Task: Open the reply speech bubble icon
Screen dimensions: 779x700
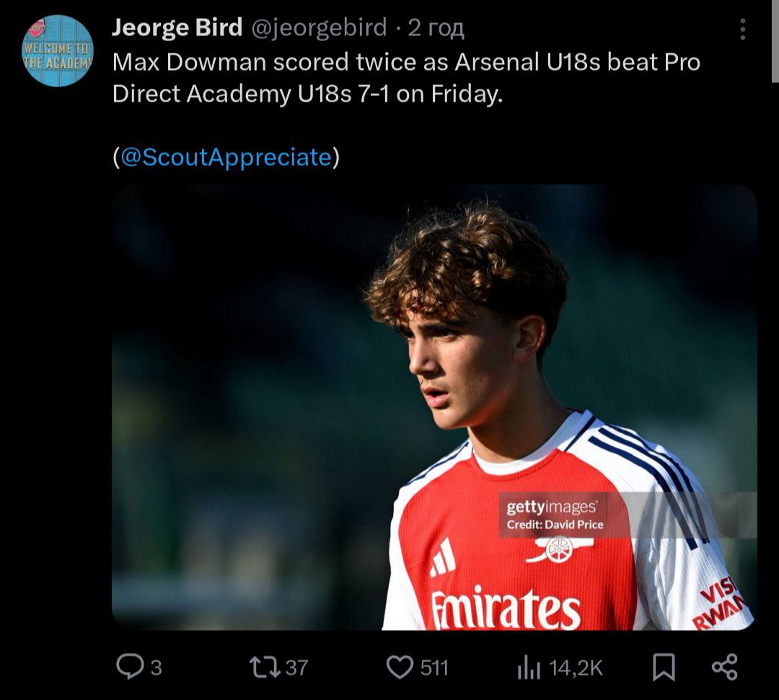Action: pos(130,667)
